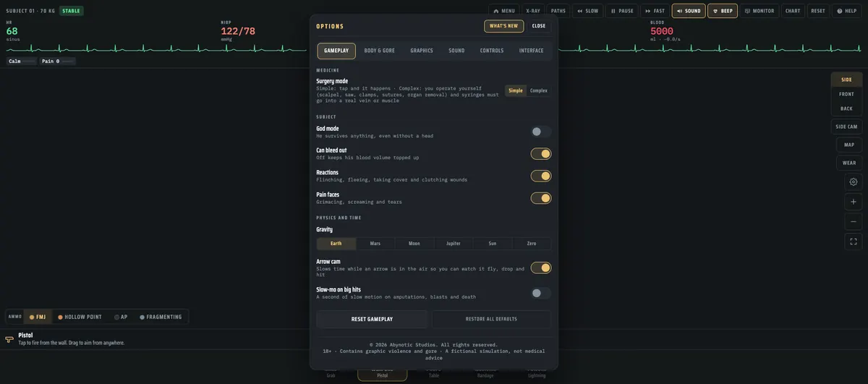Click the Pistol icon in the hint bar

pos(9,339)
